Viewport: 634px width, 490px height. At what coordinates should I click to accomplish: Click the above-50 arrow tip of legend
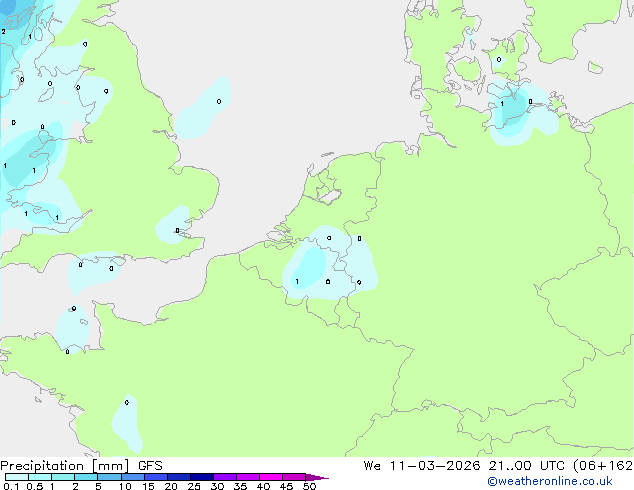(x=317, y=477)
